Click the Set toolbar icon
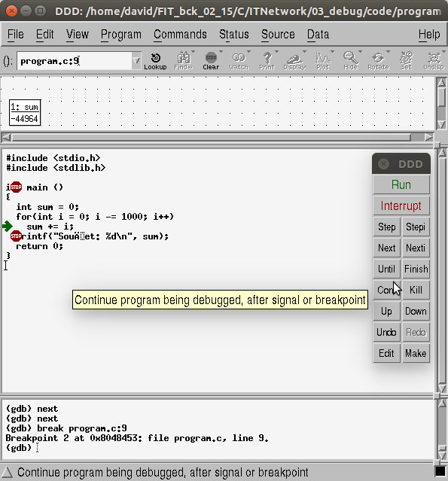The width and height of the screenshot is (448, 481). click(x=407, y=61)
